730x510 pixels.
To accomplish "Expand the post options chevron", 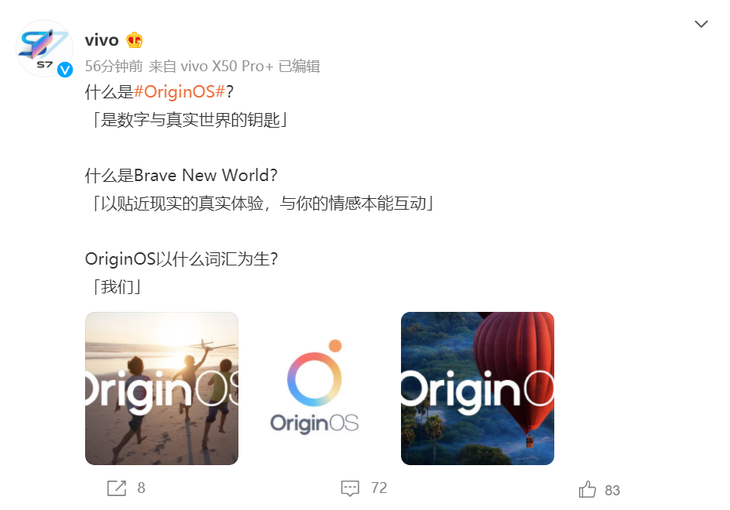I will pos(701,24).
